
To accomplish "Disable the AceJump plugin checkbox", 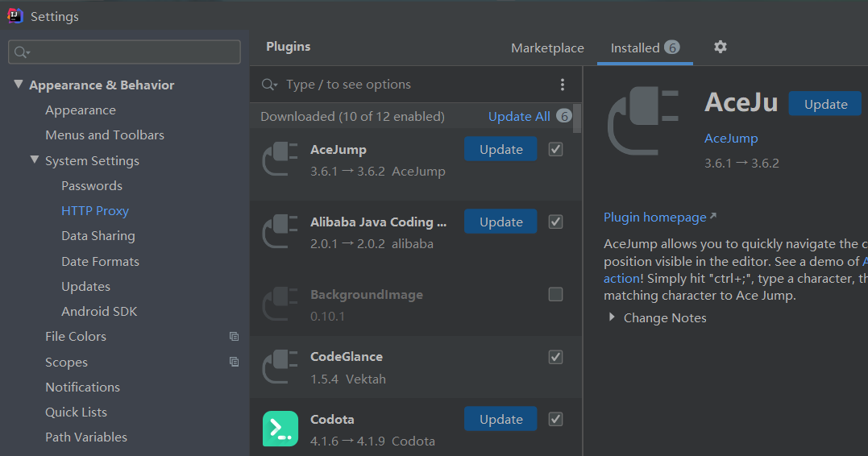I will coord(555,149).
